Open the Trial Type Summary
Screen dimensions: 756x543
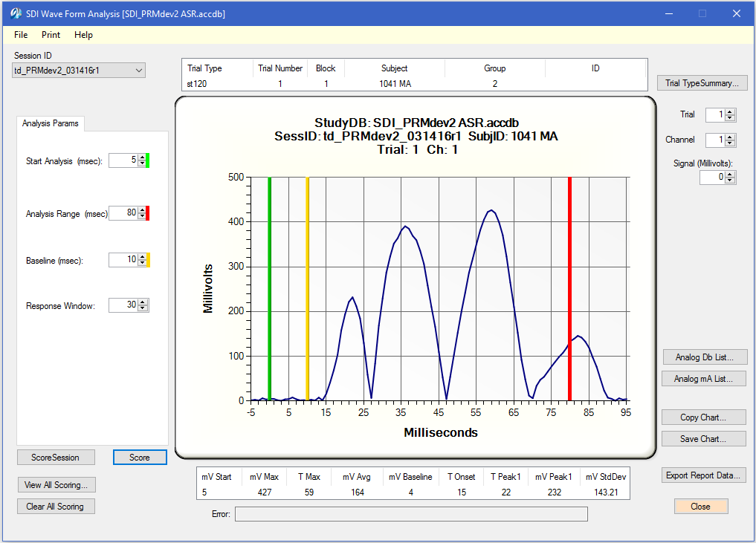[702, 83]
